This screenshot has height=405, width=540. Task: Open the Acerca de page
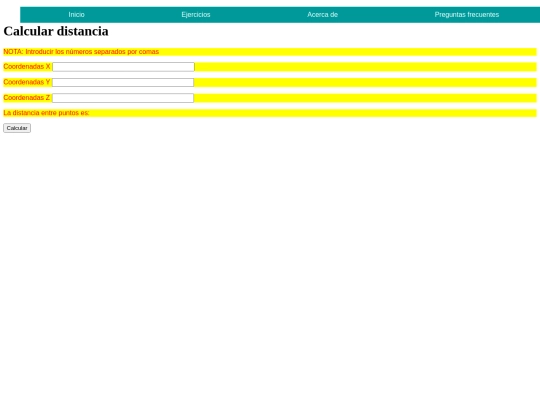point(322,15)
